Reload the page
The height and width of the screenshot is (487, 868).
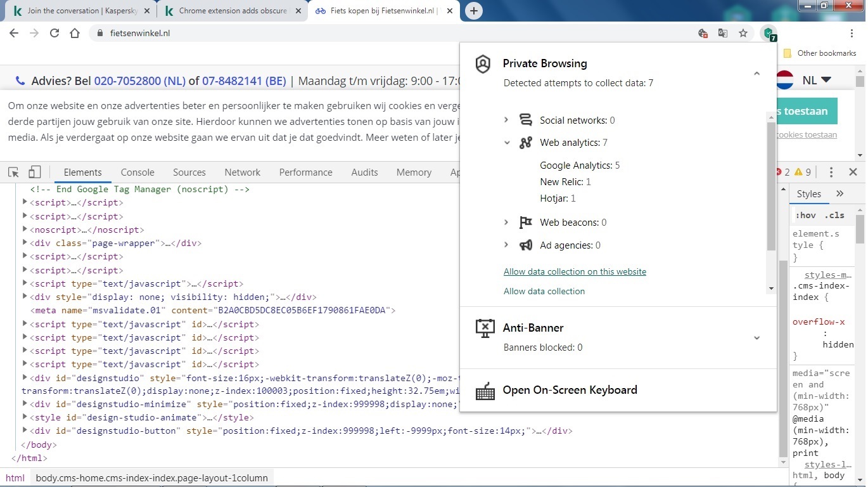[x=54, y=34]
